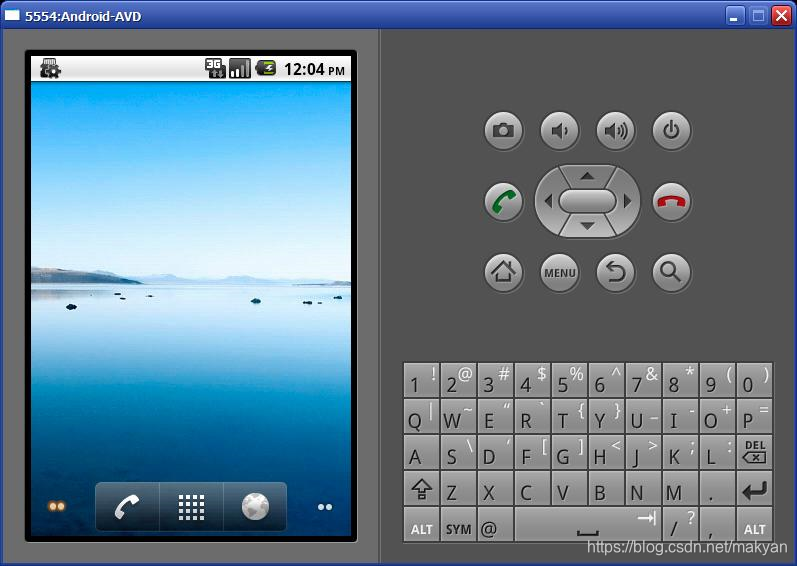Image resolution: width=797 pixels, height=566 pixels.
Task: Click the green call button
Action: [x=503, y=202]
